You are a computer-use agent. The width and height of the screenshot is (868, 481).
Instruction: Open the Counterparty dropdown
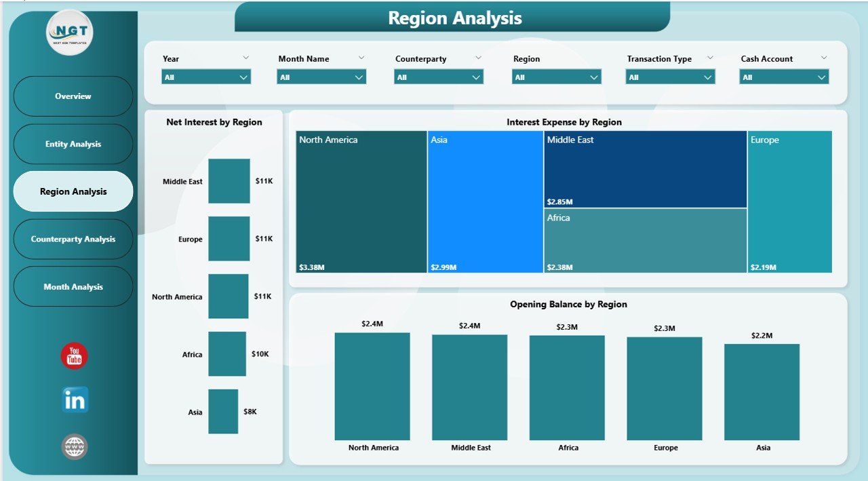[438, 77]
